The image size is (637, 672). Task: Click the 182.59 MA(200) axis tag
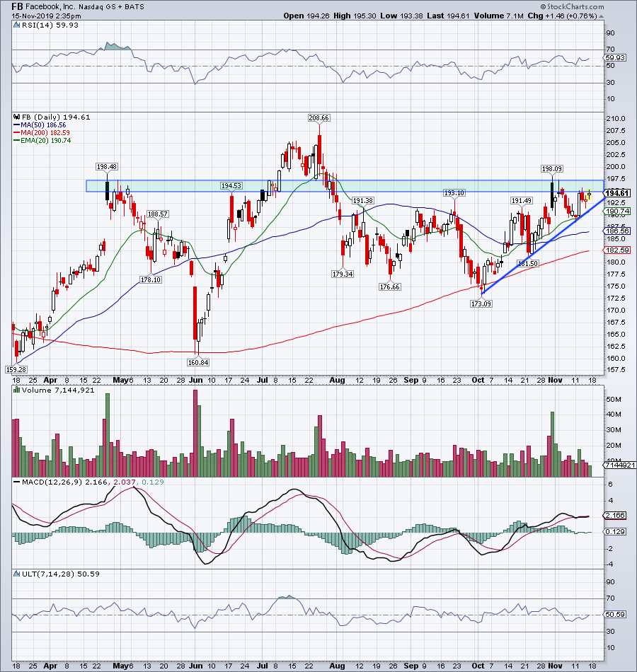[618, 250]
